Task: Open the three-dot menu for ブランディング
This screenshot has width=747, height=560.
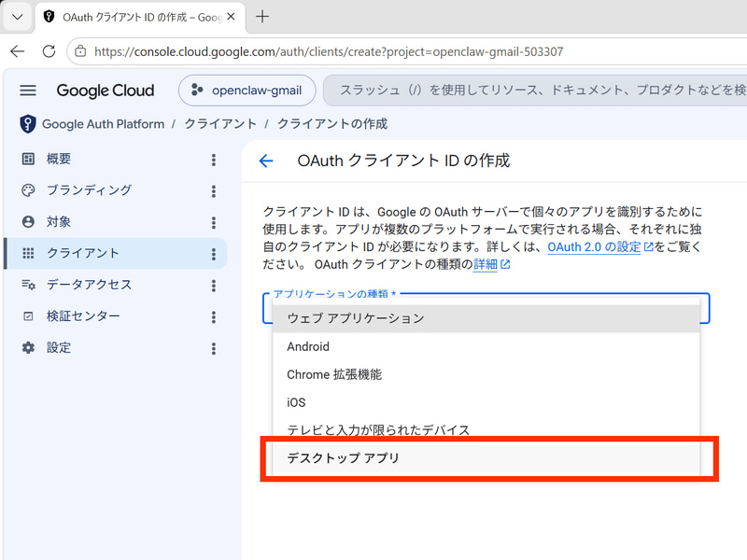Action: [214, 191]
